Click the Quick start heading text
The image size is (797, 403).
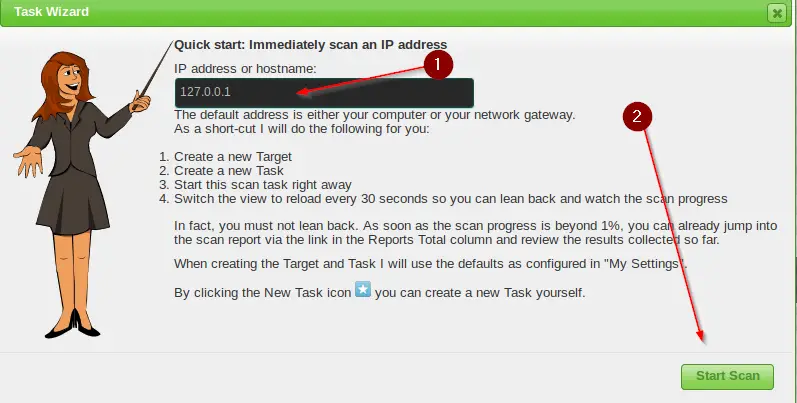coord(311,45)
